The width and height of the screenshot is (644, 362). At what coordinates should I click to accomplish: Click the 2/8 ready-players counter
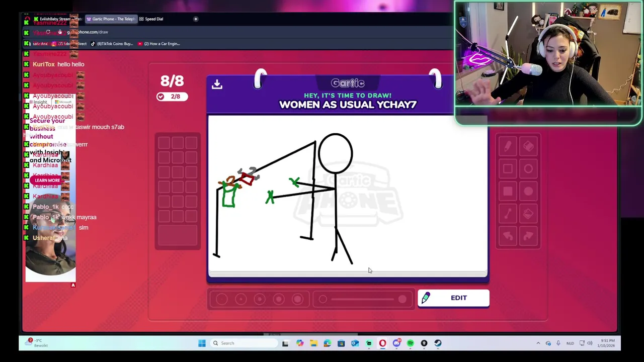(172, 97)
